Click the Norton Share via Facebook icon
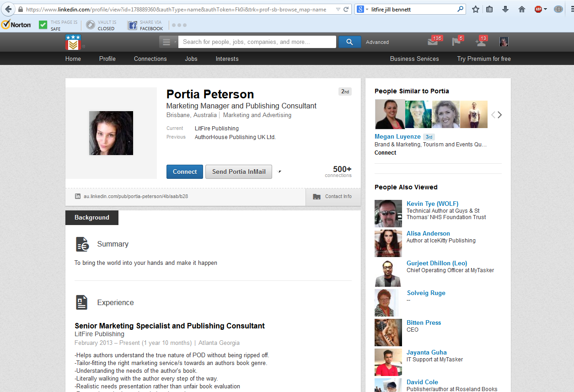Image resolution: width=574 pixels, height=392 pixels. 132,25
